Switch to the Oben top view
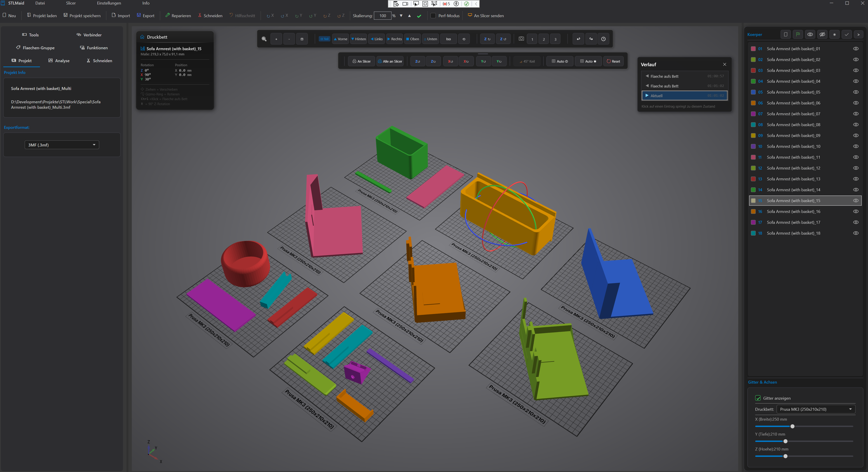The width and height of the screenshot is (868, 472). (413, 39)
